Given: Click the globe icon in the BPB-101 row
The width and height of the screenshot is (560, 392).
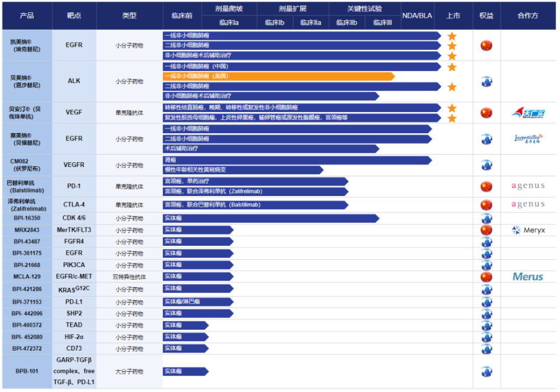Looking at the screenshot, I should pyautogui.click(x=487, y=371).
